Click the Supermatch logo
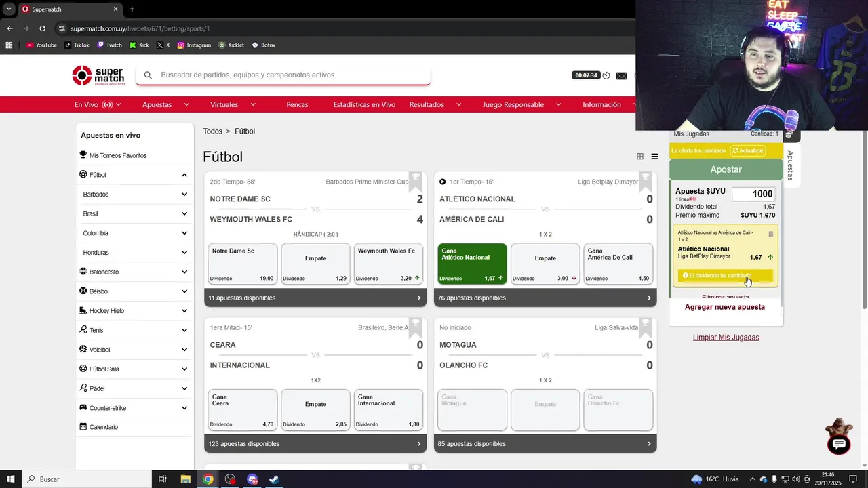 pyautogui.click(x=98, y=75)
